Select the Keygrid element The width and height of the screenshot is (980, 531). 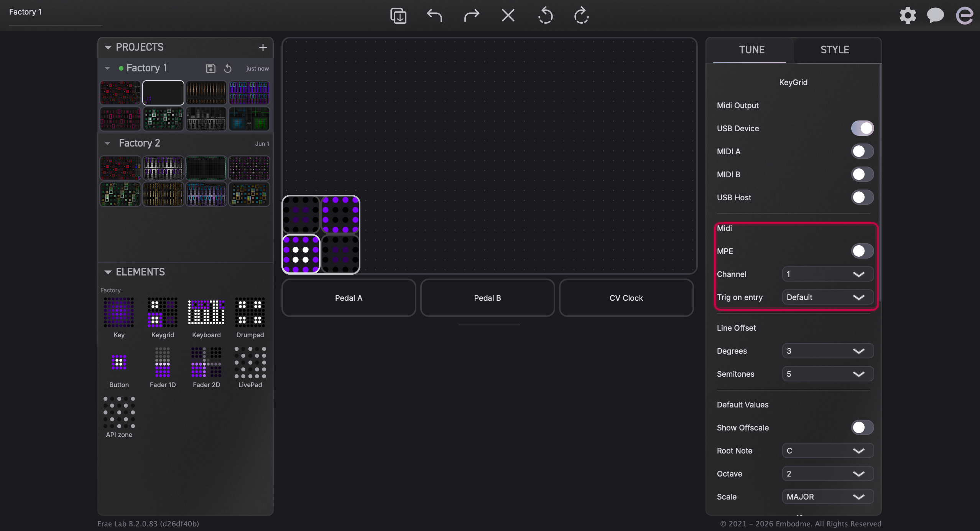(163, 318)
